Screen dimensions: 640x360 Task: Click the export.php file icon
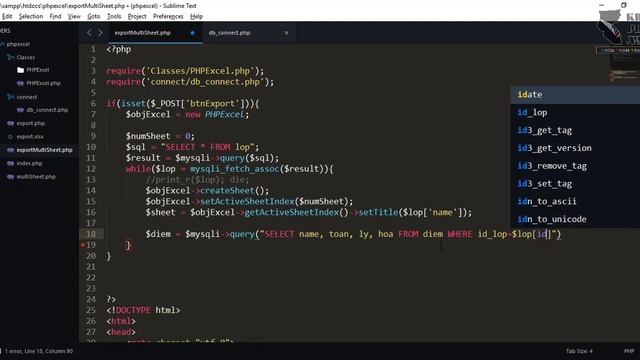(11, 123)
